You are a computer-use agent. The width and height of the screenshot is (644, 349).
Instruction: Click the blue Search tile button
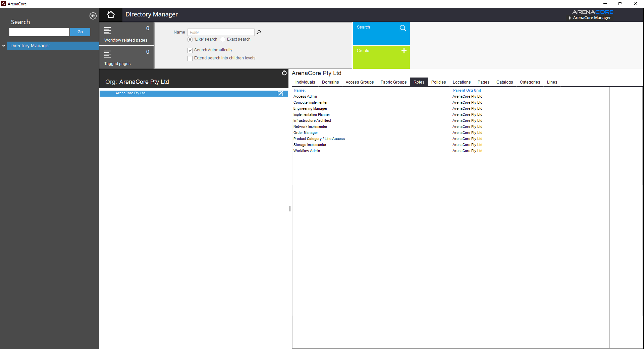pos(381,34)
